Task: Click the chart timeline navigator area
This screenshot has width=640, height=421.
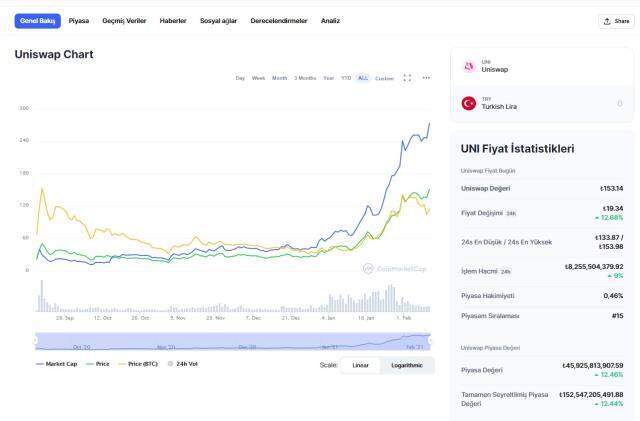Action: click(x=233, y=341)
